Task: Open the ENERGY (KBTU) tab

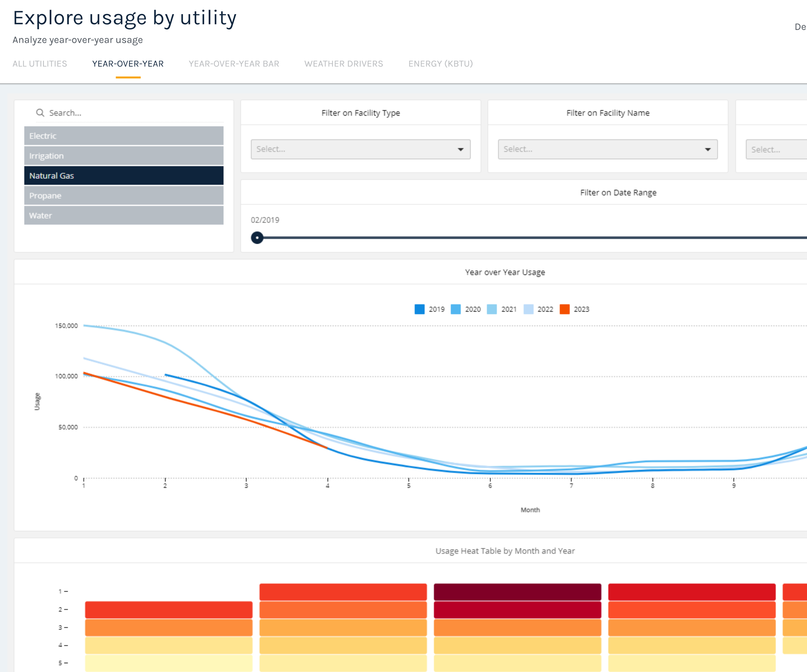Action: 440,64
